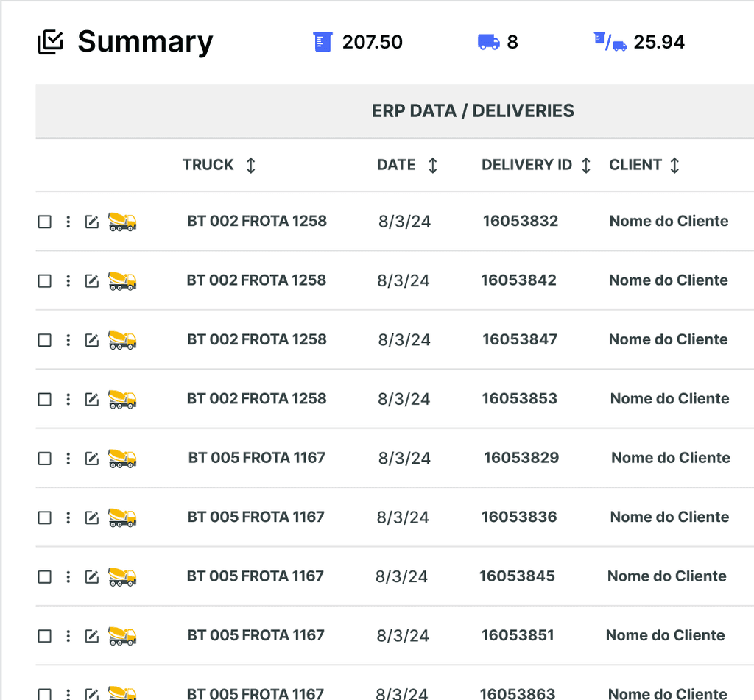Select the delivery ID 16053842 link
Screen dimensions: 754x700
coord(519,280)
